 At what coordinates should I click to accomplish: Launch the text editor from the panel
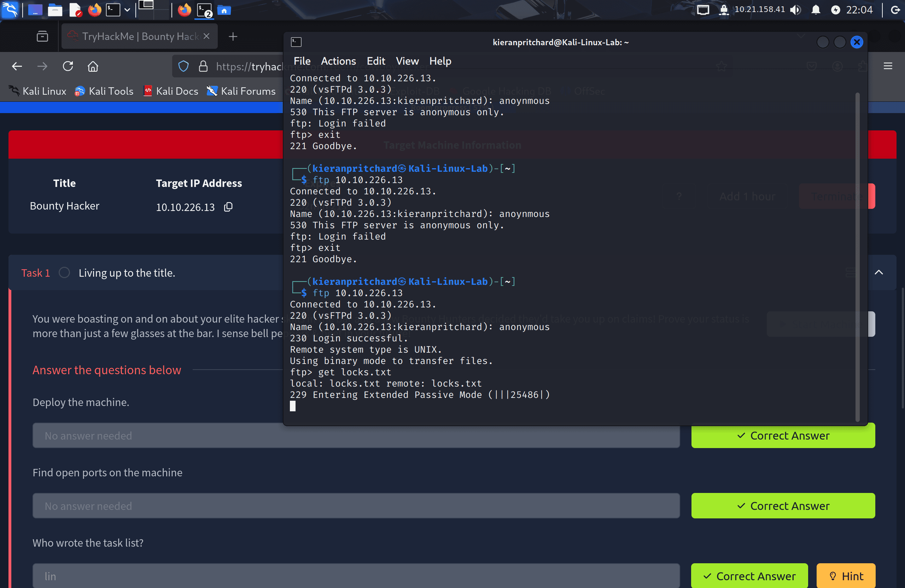coord(76,10)
